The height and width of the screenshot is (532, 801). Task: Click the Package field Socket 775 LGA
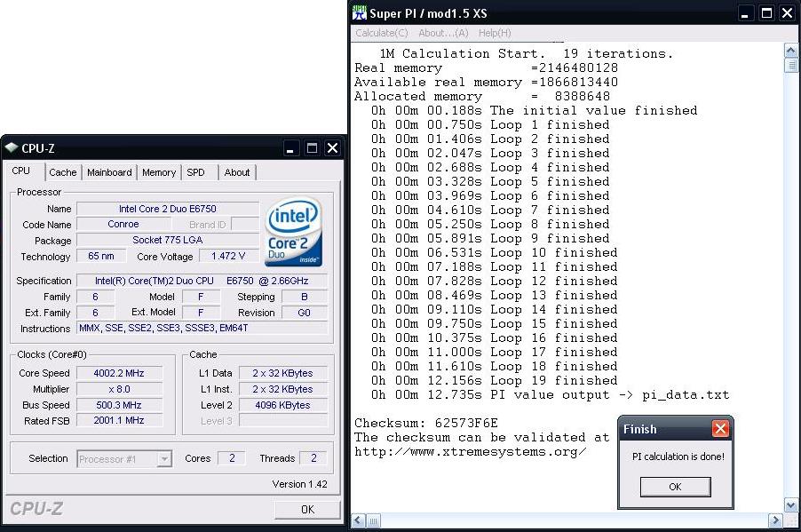(x=168, y=240)
